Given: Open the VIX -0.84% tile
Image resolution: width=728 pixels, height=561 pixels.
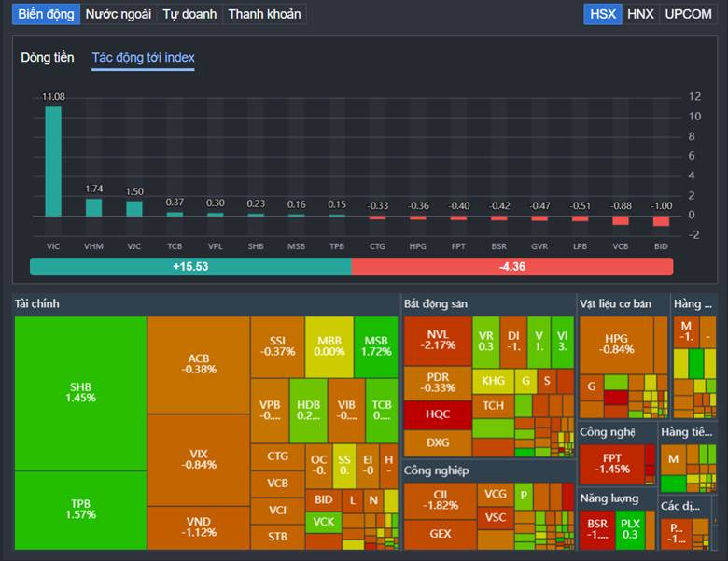Looking at the screenshot, I should pyautogui.click(x=199, y=460).
